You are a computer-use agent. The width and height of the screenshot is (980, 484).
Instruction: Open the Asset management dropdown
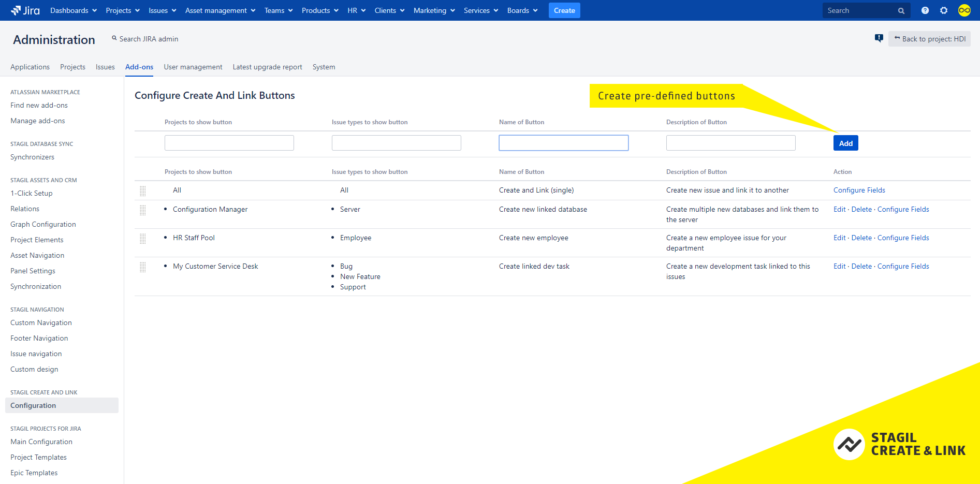221,10
